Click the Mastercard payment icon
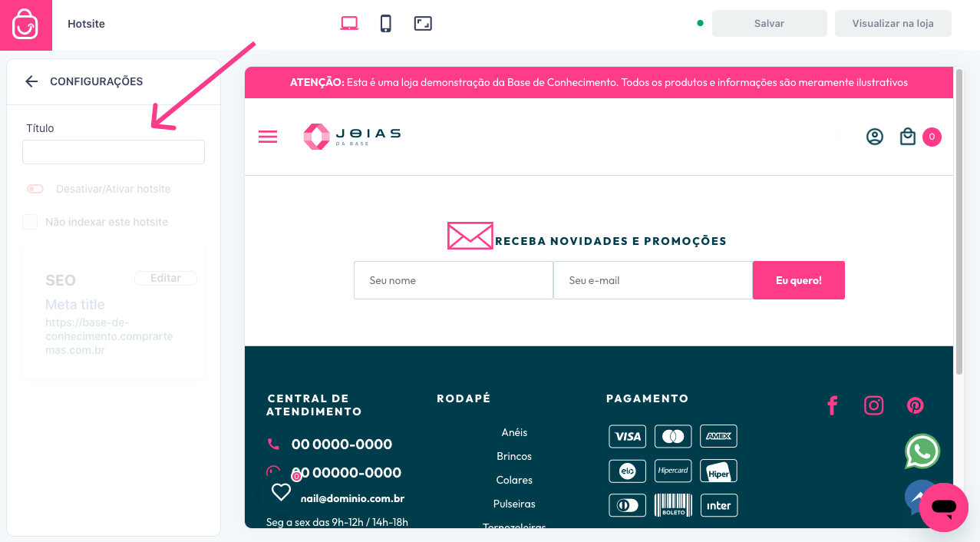Image resolution: width=980 pixels, height=542 pixels. click(x=673, y=436)
